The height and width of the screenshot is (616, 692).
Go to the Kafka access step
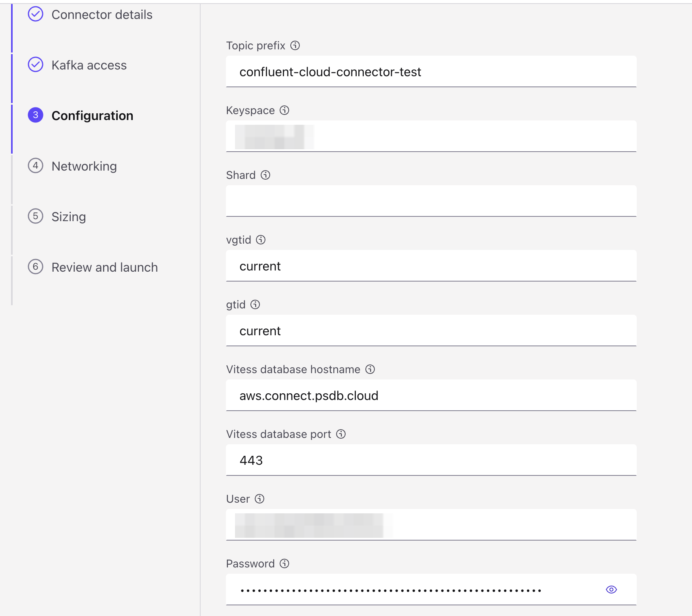89,65
